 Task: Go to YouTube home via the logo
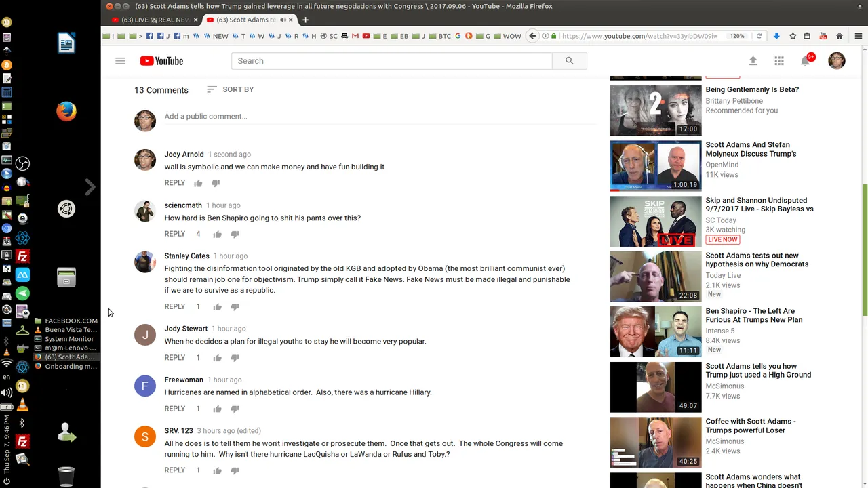(x=161, y=61)
